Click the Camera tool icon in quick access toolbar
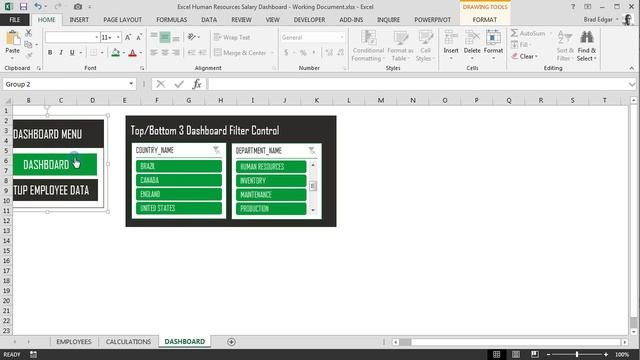The width and height of the screenshot is (640, 360). [78, 7]
